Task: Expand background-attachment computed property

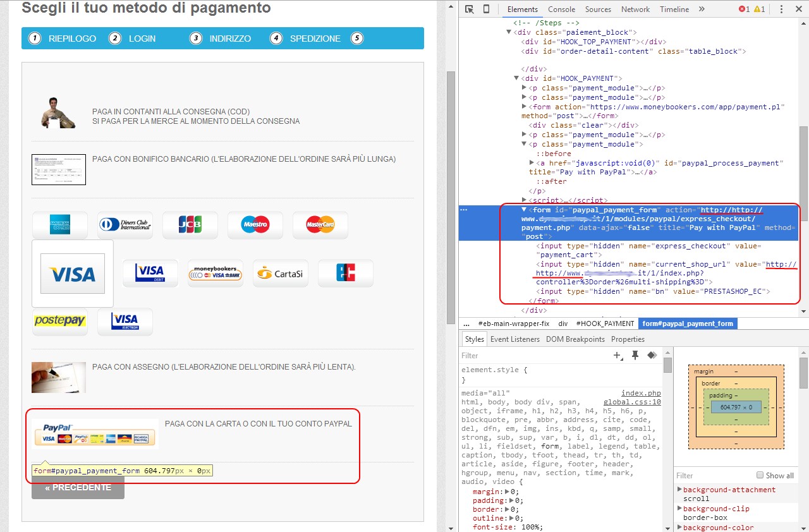Action: click(x=679, y=490)
